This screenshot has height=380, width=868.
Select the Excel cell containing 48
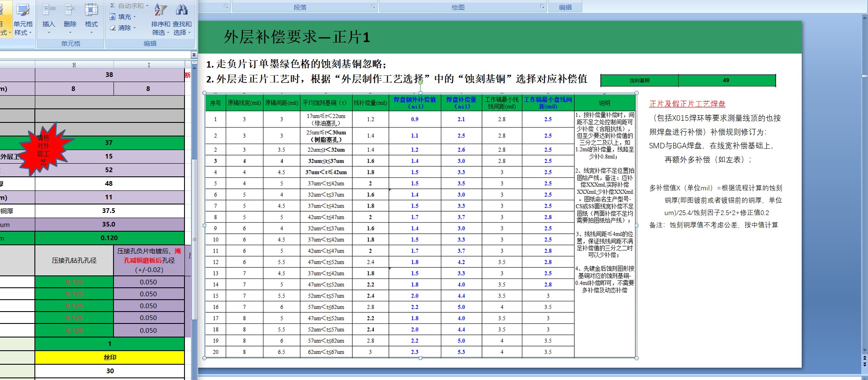110,184
